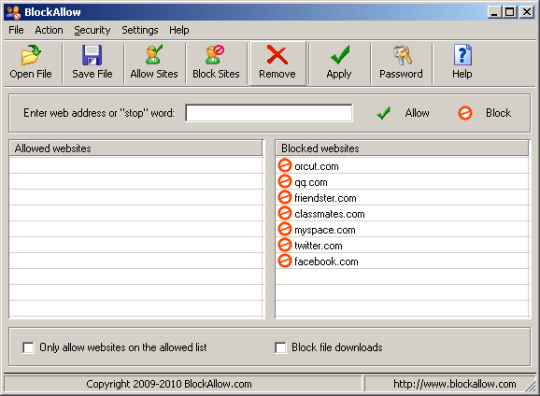Open the Password keys icon

pyautogui.click(x=402, y=55)
